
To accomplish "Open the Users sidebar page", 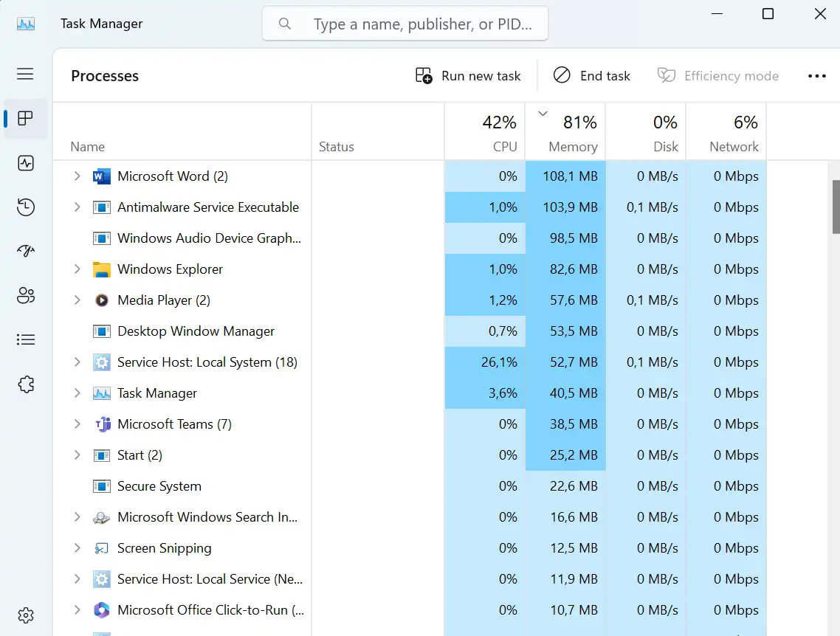I will click(25, 296).
